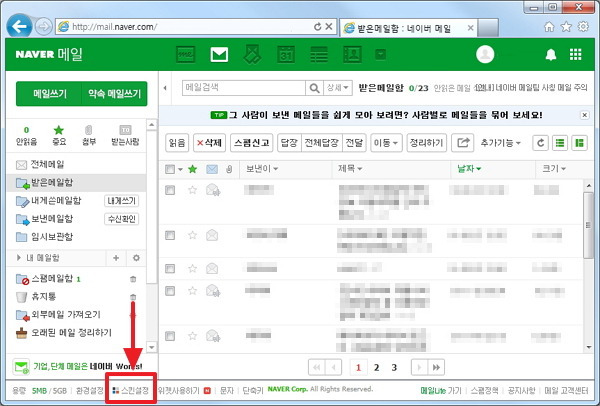Star the second mail in the list

pyautogui.click(x=192, y=235)
